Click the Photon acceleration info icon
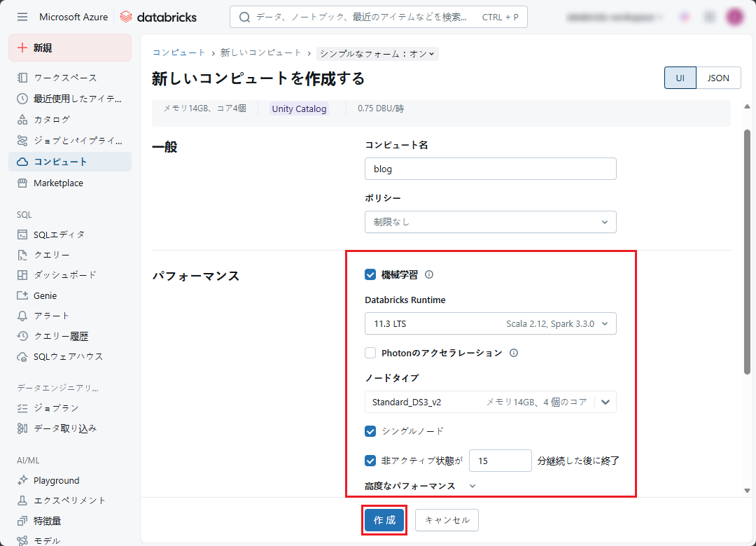Screen dimensions: 756x546 click(x=514, y=353)
